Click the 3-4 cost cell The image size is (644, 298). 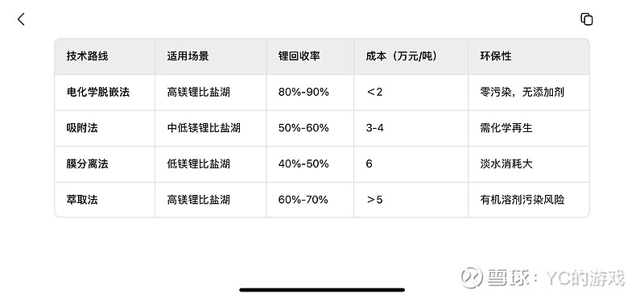coord(374,128)
